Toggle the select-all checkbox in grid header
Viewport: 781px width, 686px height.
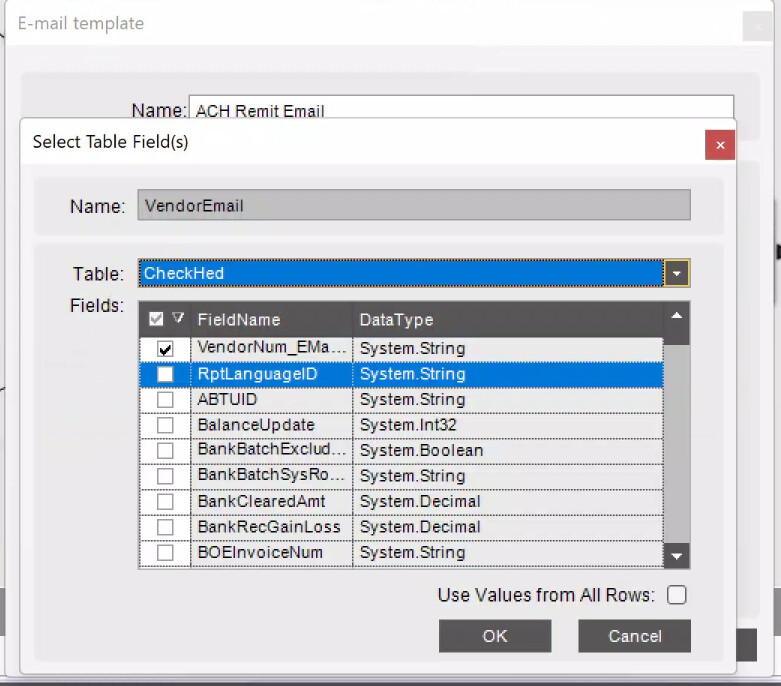coord(156,319)
